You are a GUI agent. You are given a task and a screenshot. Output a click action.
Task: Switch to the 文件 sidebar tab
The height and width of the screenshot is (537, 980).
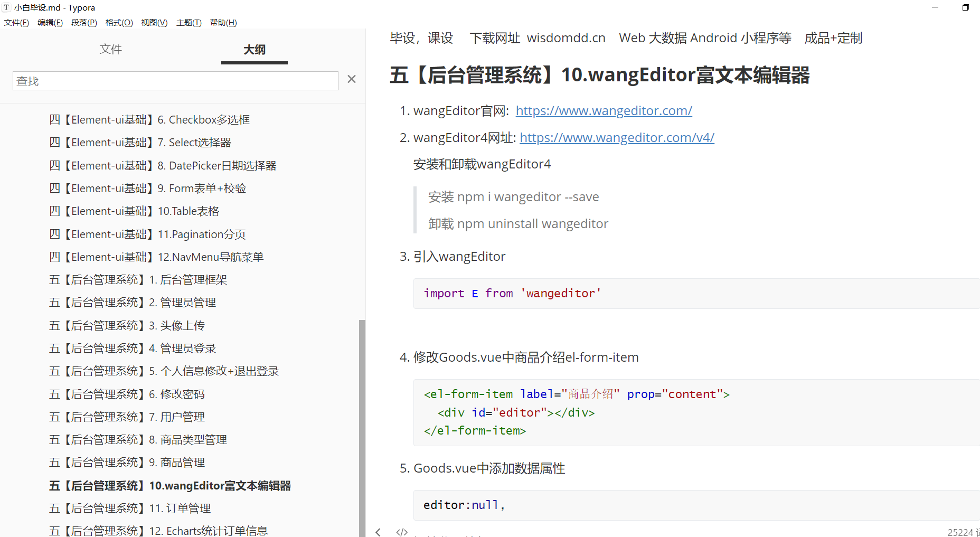pyautogui.click(x=111, y=49)
